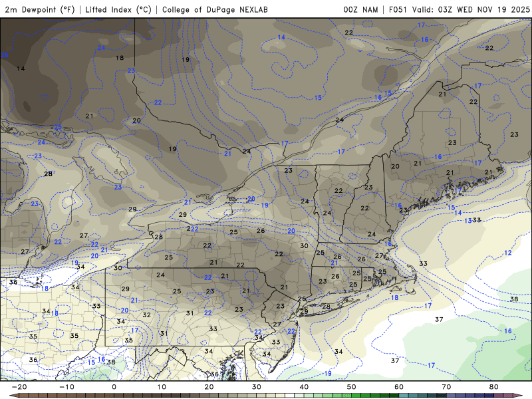This screenshot has height=399, width=532.
Task: Click the -10 tick label on colorbar
Action: (66, 387)
